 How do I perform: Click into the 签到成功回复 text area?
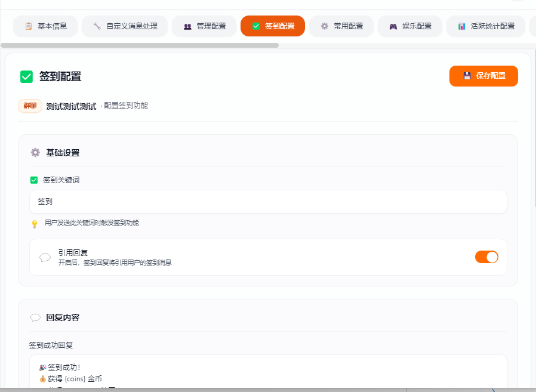[x=268, y=373]
